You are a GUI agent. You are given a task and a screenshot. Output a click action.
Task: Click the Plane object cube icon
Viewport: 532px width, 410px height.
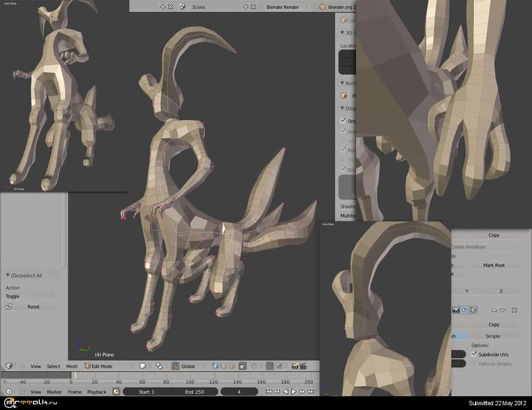click(x=344, y=96)
